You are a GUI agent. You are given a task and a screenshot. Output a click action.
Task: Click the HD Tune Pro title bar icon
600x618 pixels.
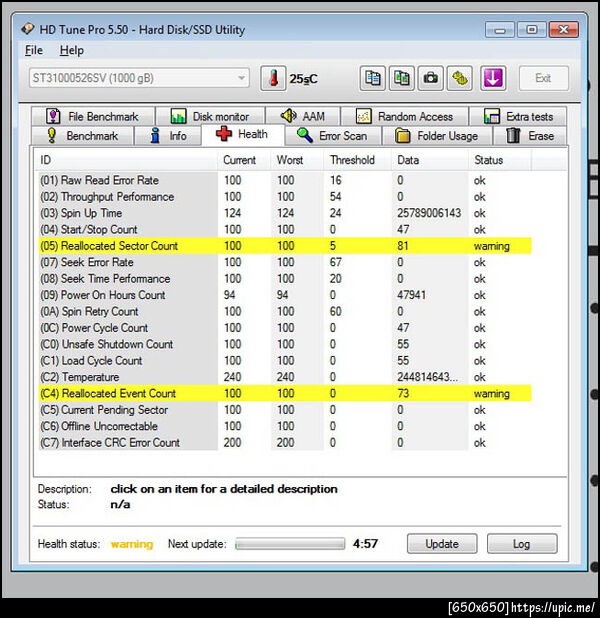28,29
